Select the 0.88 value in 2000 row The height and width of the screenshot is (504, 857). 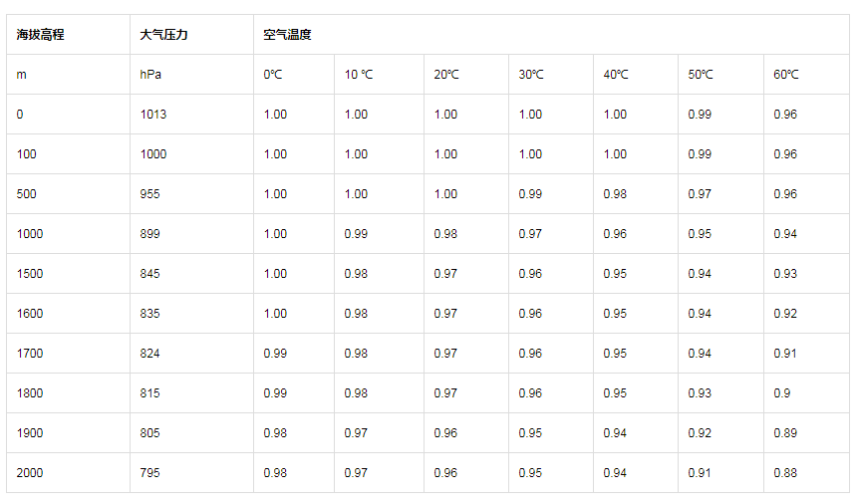click(x=806, y=473)
